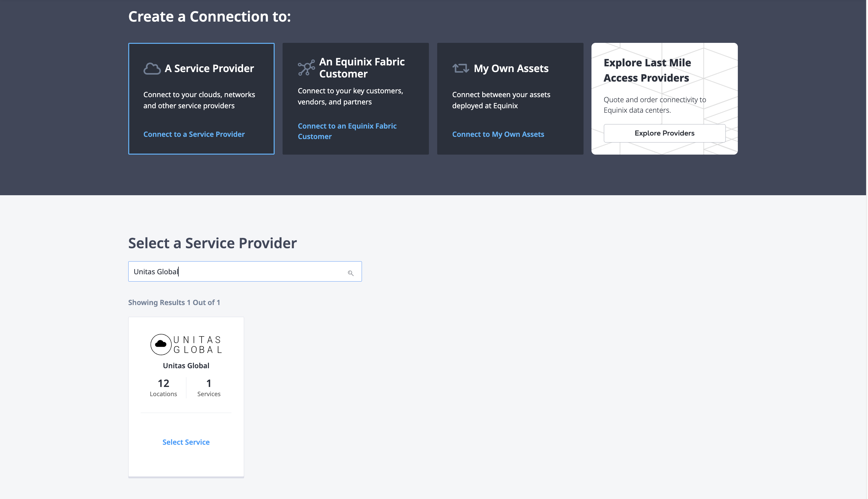
Task: Click the Unitas Global provider name text
Action: click(x=186, y=365)
